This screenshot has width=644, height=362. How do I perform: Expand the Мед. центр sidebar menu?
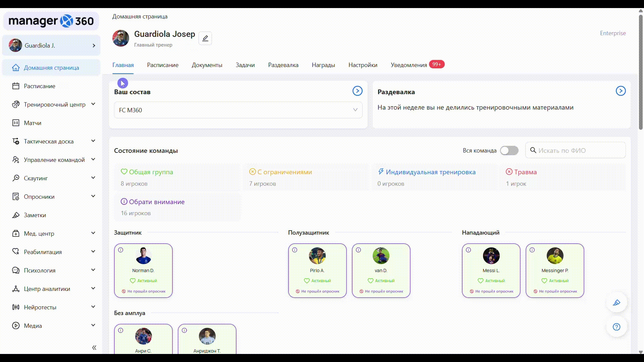point(93,233)
